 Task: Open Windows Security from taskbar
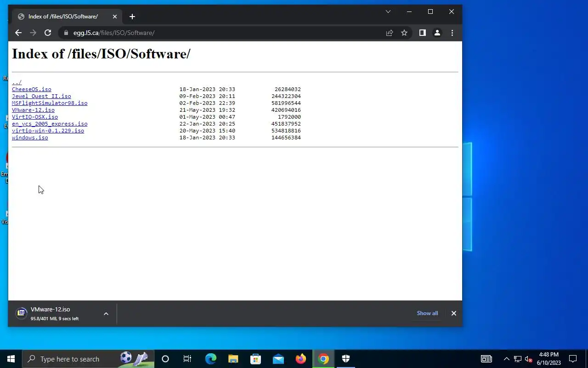pos(346,359)
